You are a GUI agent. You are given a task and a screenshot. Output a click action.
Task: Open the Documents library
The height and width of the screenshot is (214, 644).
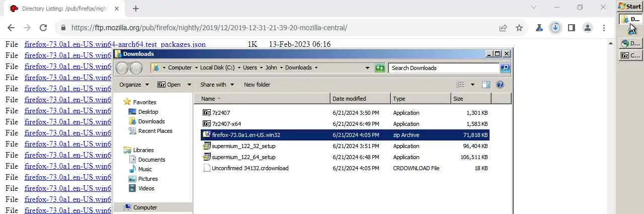coord(151,160)
